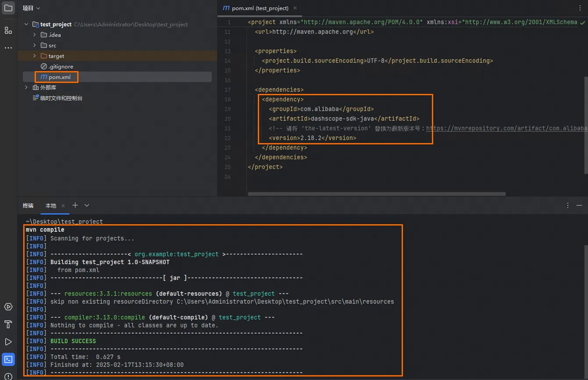Select .gitignore in project tree
This screenshot has width=588, height=380.
[x=61, y=66]
